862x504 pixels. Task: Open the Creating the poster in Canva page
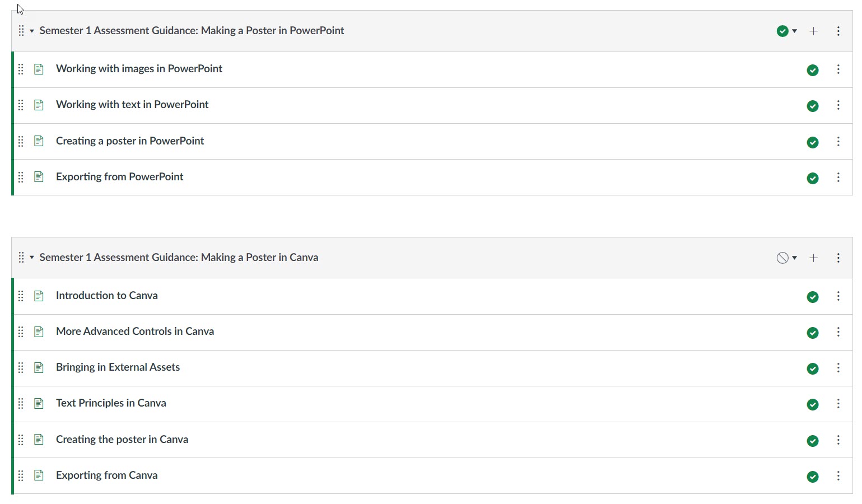(122, 440)
